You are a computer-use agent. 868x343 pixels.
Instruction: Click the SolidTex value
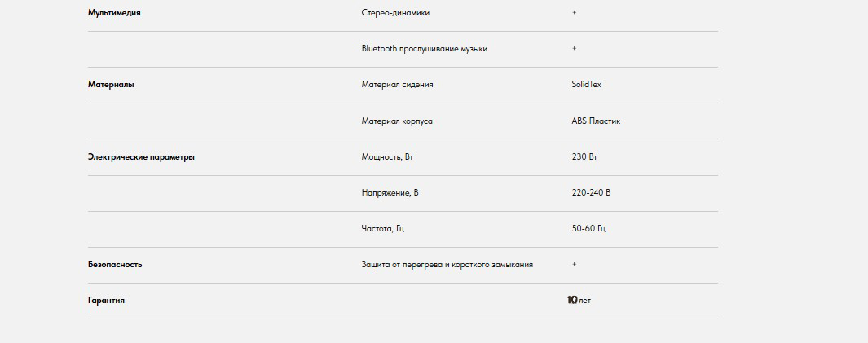tap(587, 85)
